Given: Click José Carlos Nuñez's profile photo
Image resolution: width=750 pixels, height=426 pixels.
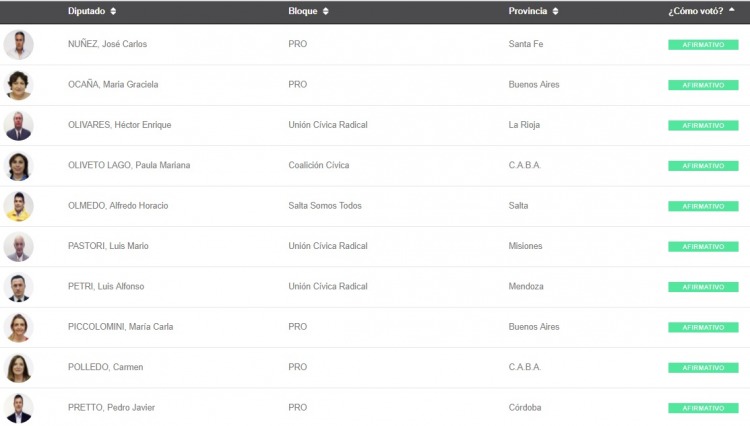Looking at the screenshot, I should click(x=19, y=45).
